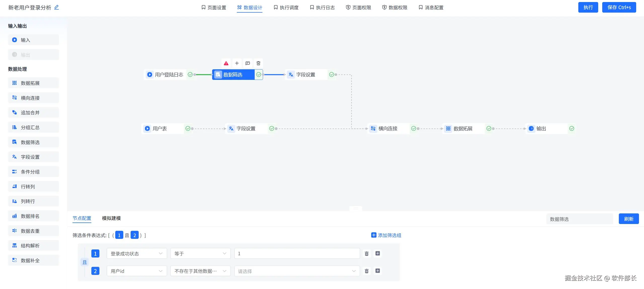Viewport: 644px width, 289px height.
Task: Toggle the 且 logic operator between conditions
Action: (x=85, y=262)
